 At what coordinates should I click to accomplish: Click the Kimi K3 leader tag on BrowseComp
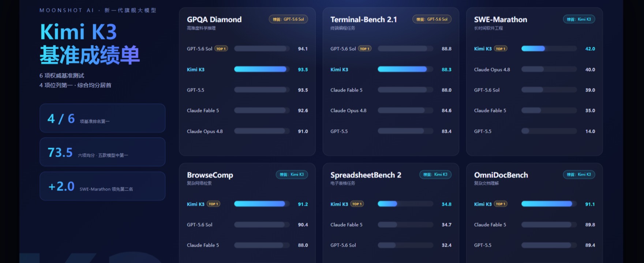pyautogui.click(x=292, y=175)
